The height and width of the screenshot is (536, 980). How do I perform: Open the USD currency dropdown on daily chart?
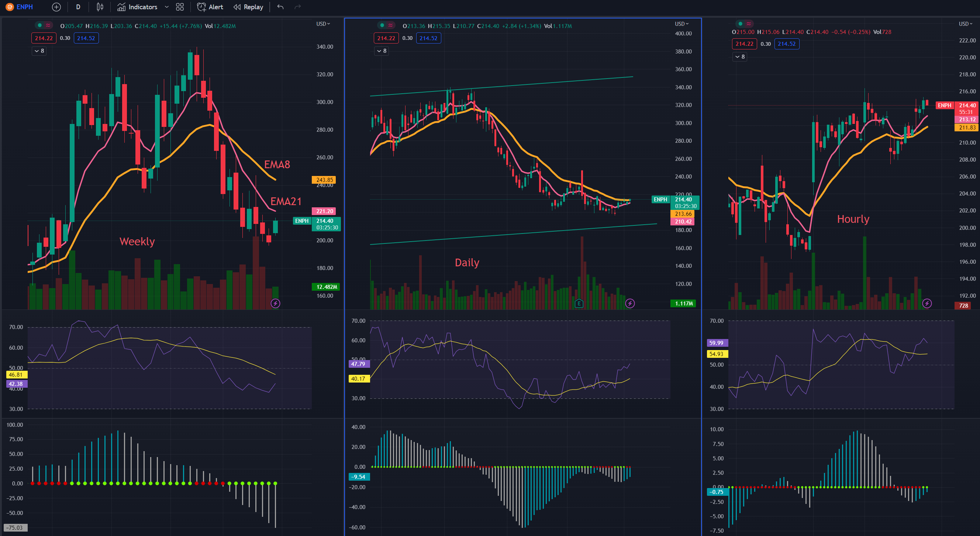pos(682,24)
